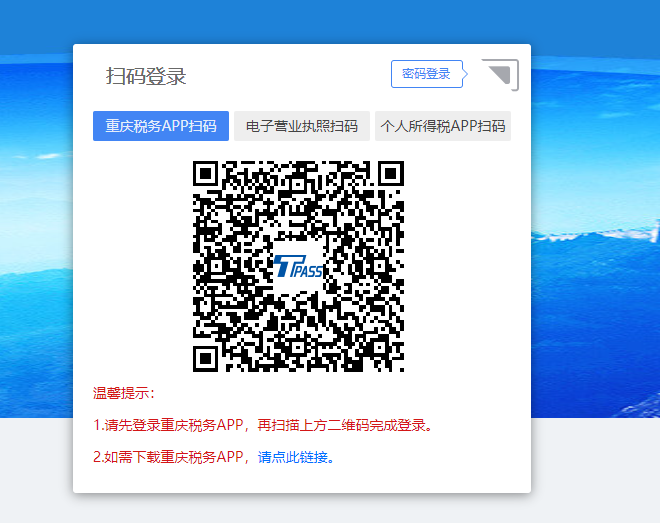Click the login QR code image
Image resolution: width=660 pixels, height=523 pixels.
click(298, 266)
